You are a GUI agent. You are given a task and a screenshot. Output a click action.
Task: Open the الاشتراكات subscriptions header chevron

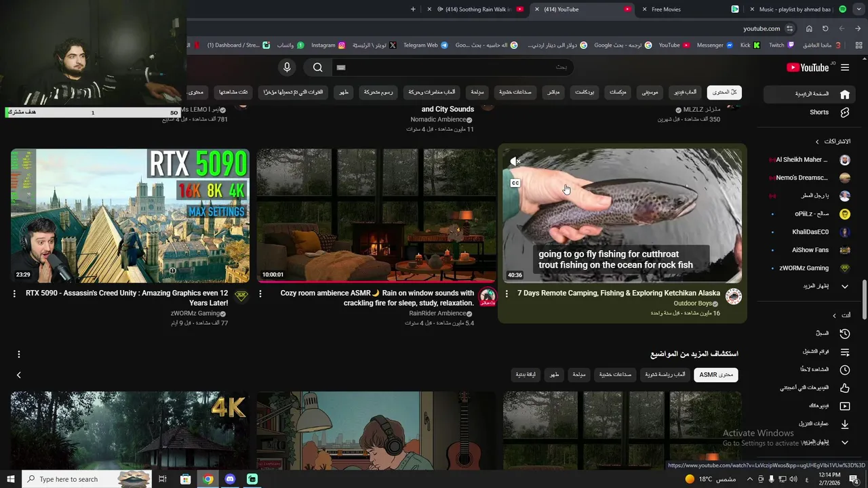[x=818, y=142]
